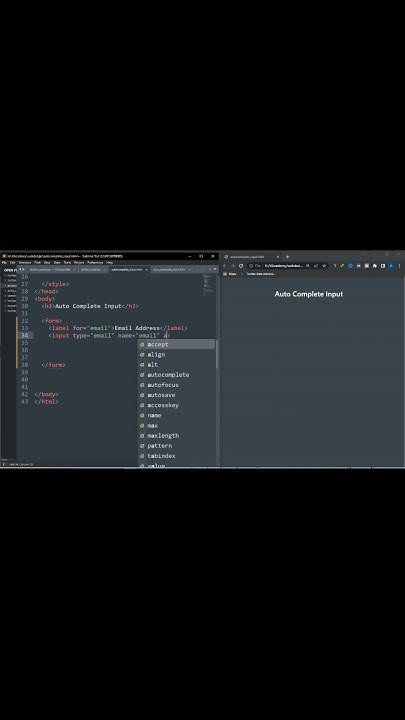Screen dimensions: 405x720
Task: Go forward in Chrome browser
Action: (233, 265)
